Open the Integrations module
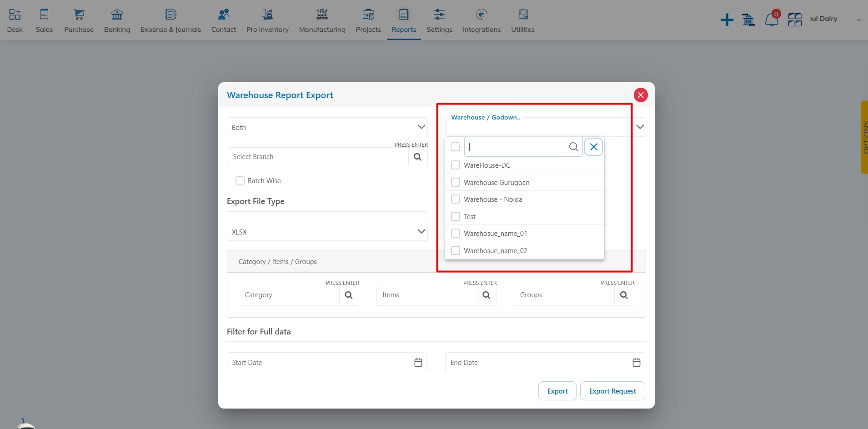This screenshot has height=429, width=868. [482, 20]
